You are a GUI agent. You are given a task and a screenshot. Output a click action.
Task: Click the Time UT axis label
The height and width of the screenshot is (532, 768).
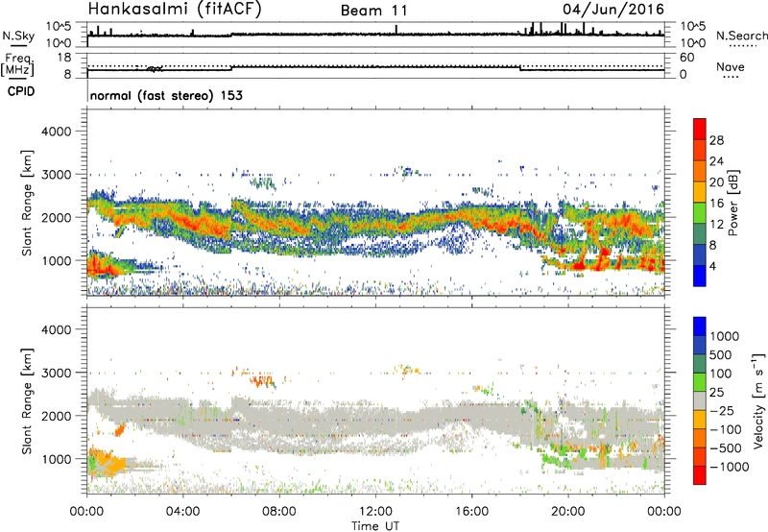coord(375,525)
